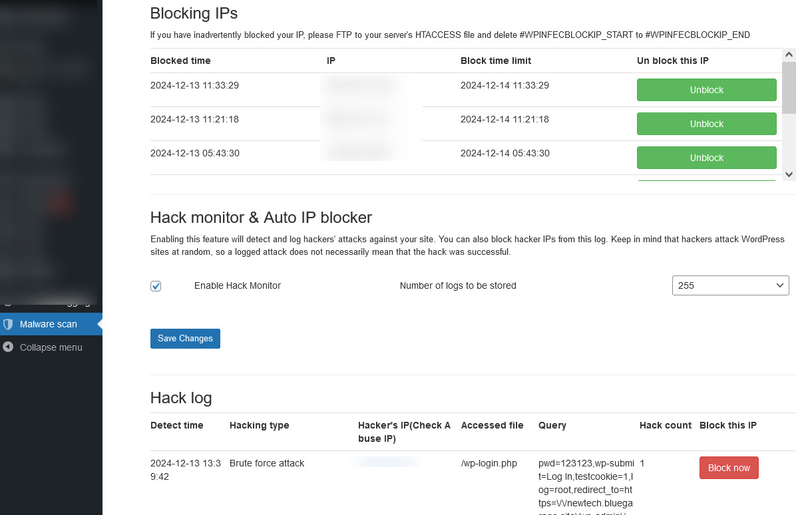The width and height of the screenshot is (812, 515).
Task: Click the Brute force attack hacking type text
Action: (x=267, y=463)
